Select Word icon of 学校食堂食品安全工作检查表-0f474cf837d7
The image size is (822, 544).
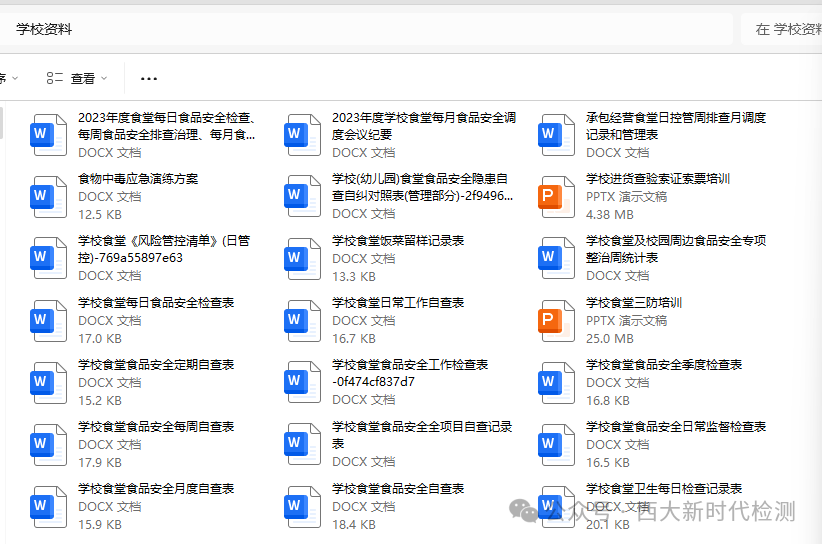(x=302, y=382)
